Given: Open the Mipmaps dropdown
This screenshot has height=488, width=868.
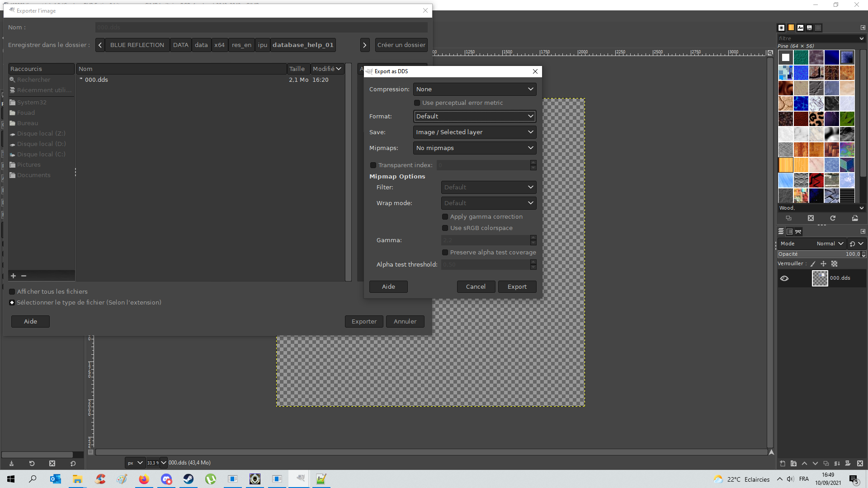Looking at the screenshot, I should click(x=474, y=148).
